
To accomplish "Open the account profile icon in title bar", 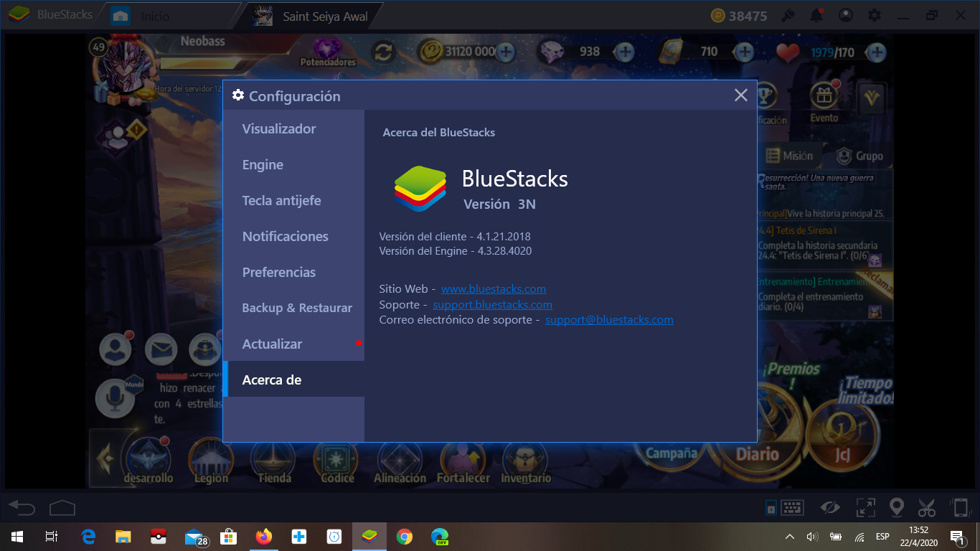I will tap(846, 15).
